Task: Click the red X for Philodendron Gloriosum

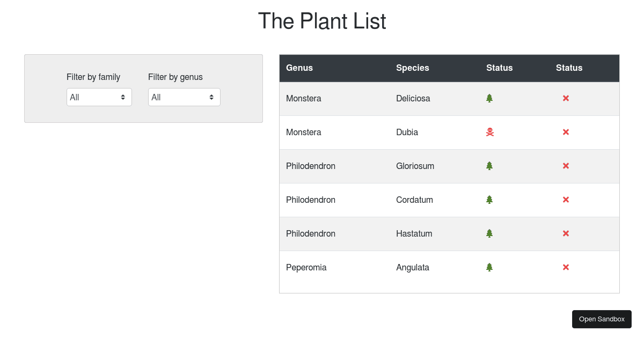Action: tap(566, 166)
